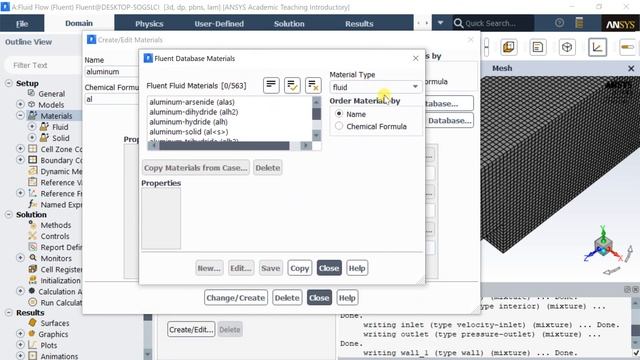The height and width of the screenshot is (360, 640).
Task: Click the Plots icon under Results
Action: tap(33, 344)
